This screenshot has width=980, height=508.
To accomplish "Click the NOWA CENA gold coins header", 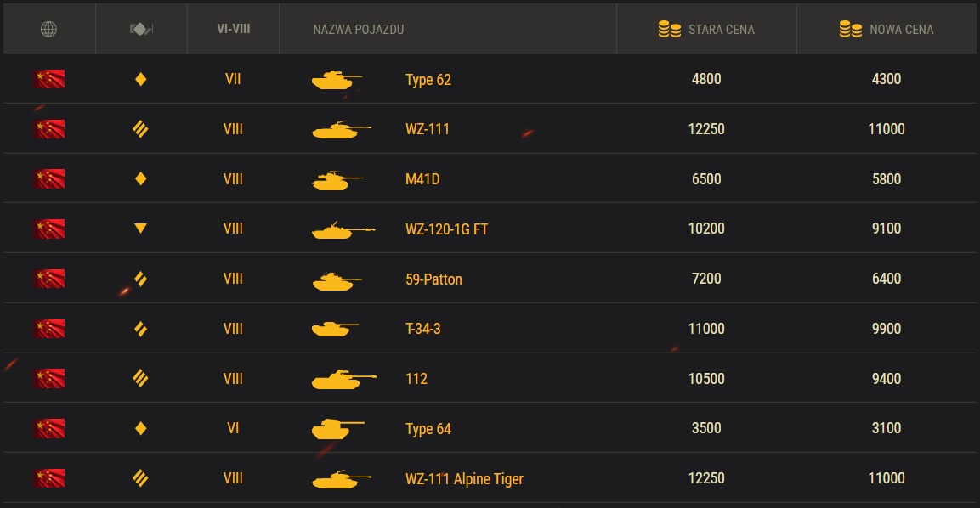I will point(887,29).
